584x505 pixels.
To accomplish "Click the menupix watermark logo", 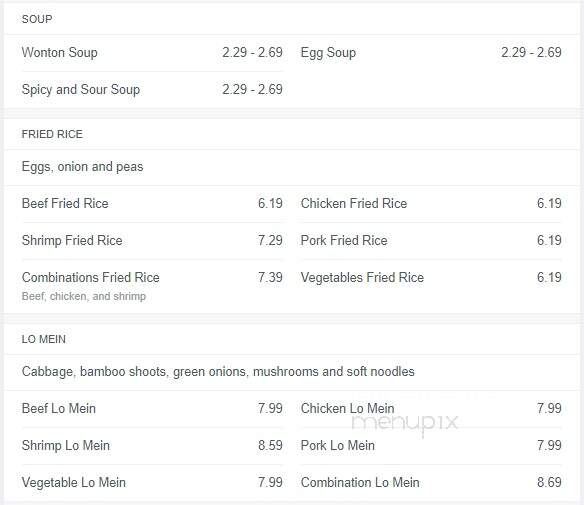I will tap(405, 424).
